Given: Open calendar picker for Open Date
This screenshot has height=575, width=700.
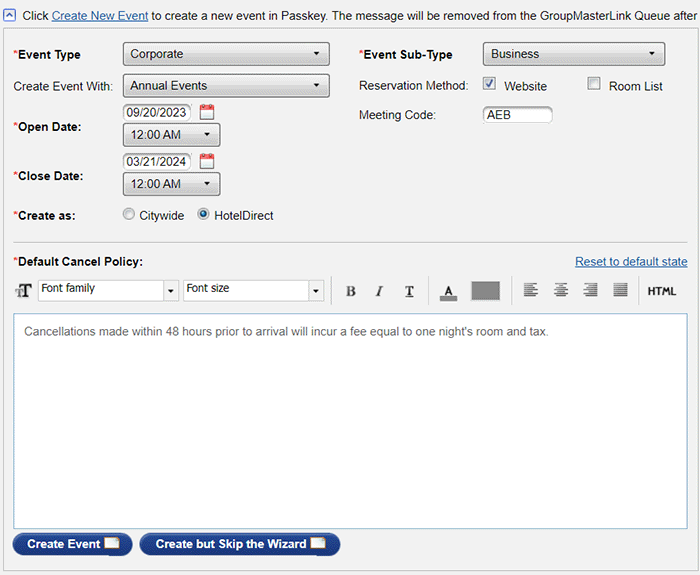Looking at the screenshot, I should click(207, 112).
